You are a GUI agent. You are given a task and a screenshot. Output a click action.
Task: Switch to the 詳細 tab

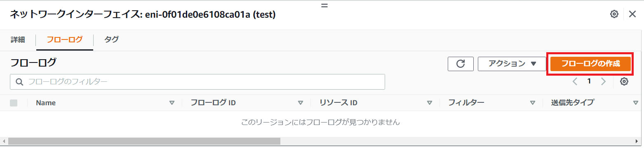pyautogui.click(x=18, y=39)
